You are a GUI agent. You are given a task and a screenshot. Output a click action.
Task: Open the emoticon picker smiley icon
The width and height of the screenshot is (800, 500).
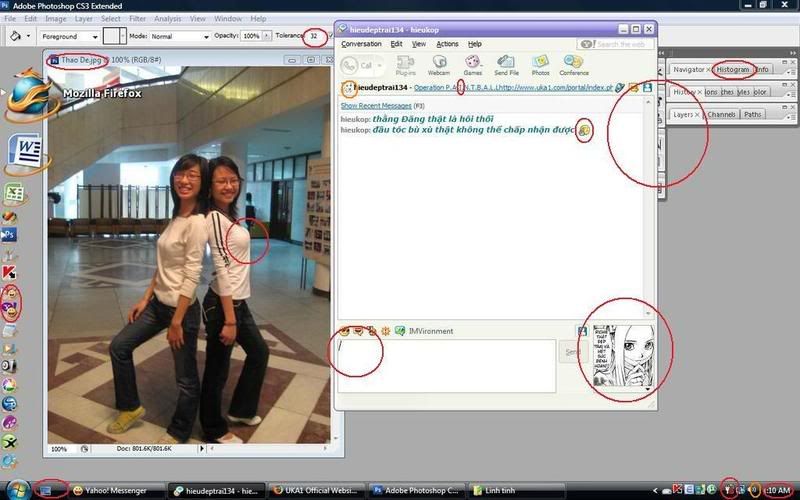(344, 331)
